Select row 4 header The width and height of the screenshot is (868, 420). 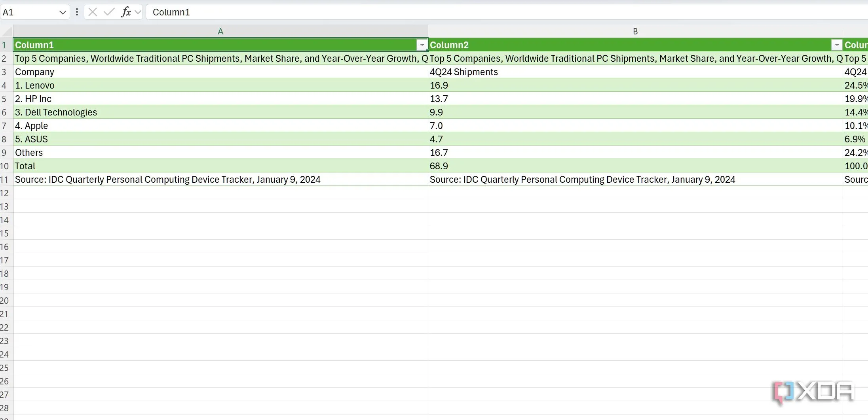[x=4, y=85]
